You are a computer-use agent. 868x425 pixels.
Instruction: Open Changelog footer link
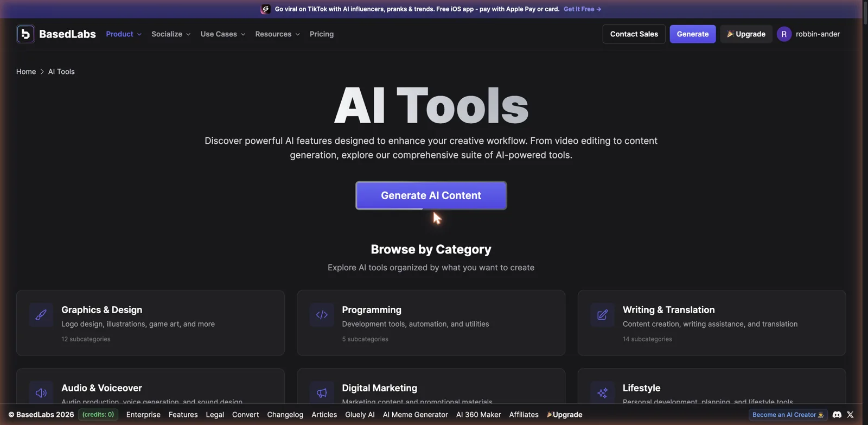pyautogui.click(x=285, y=415)
